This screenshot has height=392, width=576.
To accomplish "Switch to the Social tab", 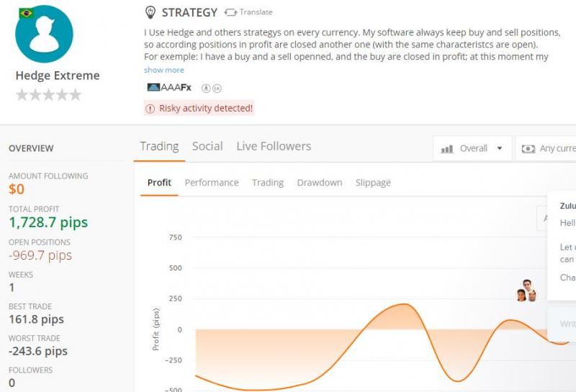I will click(x=207, y=146).
